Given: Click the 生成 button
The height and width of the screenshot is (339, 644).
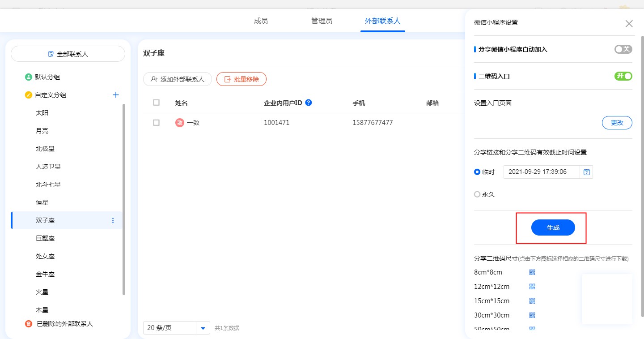Looking at the screenshot, I should (553, 227).
